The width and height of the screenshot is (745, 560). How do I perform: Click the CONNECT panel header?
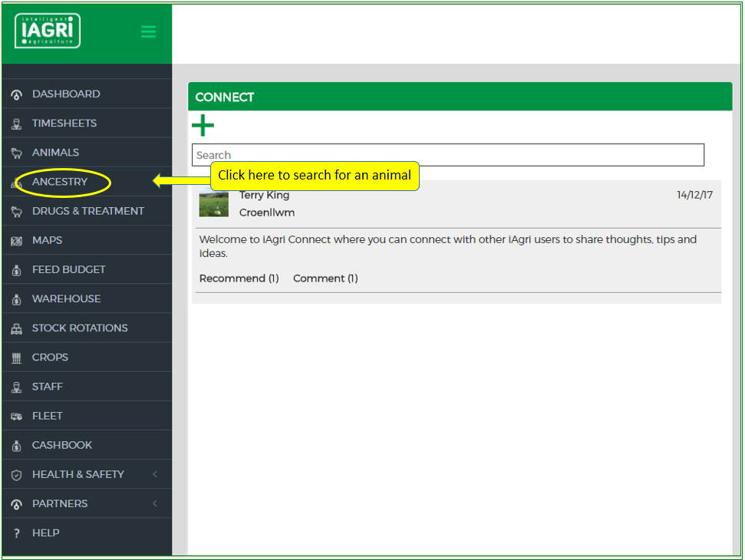pos(460,97)
